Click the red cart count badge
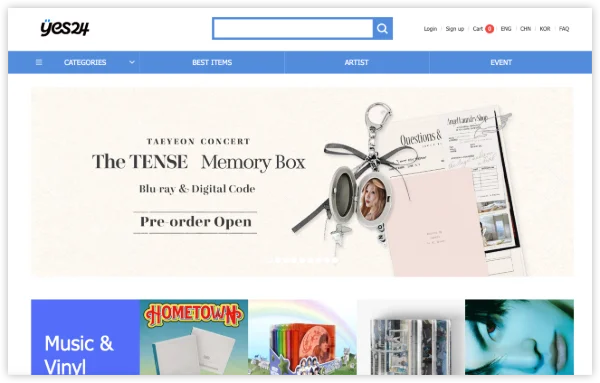Viewport: 600px width, 383px height. click(489, 29)
